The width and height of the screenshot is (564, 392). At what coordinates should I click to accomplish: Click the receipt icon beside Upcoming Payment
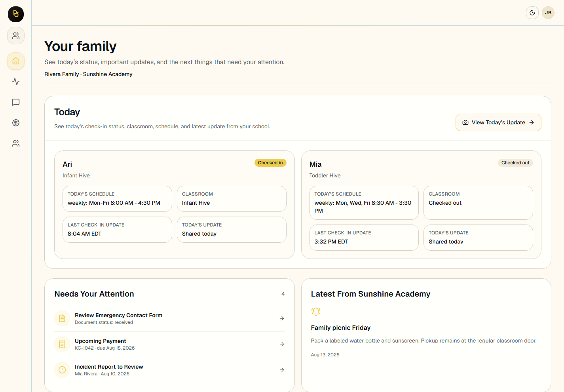click(62, 344)
